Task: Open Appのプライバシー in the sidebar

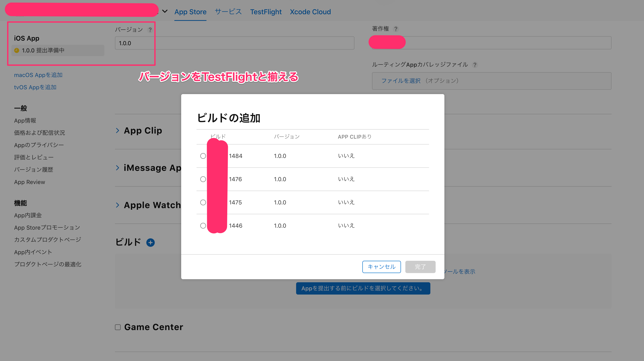Action: (x=39, y=145)
